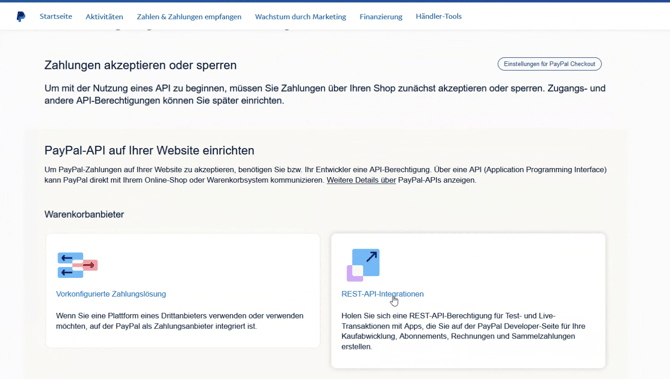The width and height of the screenshot is (670, 379).
Task: Click Einstellungen für PayPal Checkout button
Action: coord(550,64)
